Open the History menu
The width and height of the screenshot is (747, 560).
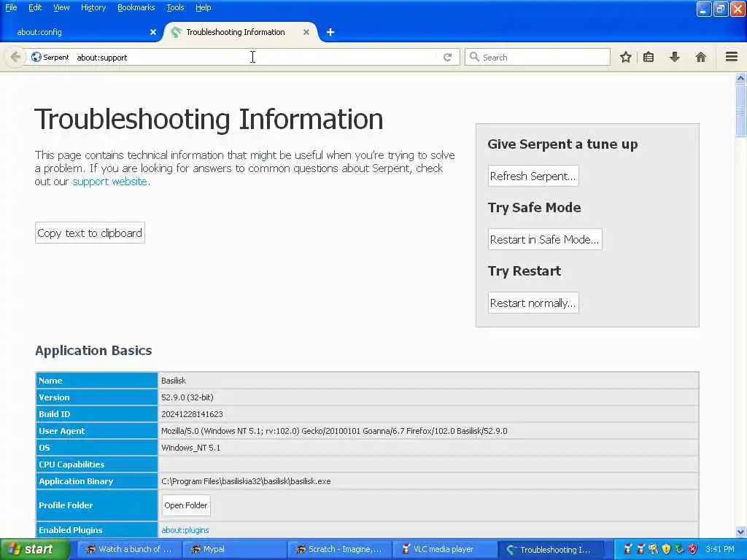pos(93,7)
